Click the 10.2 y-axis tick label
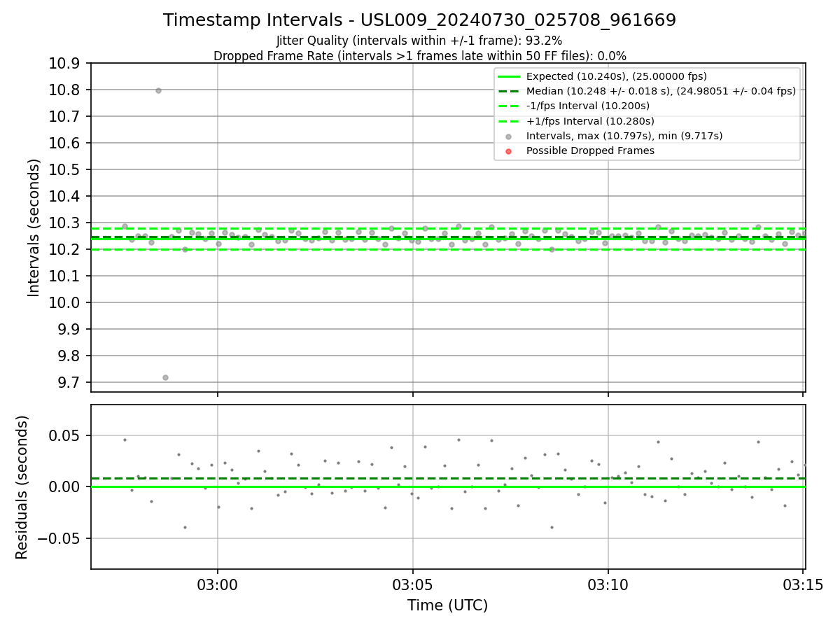 click(65, 250)
